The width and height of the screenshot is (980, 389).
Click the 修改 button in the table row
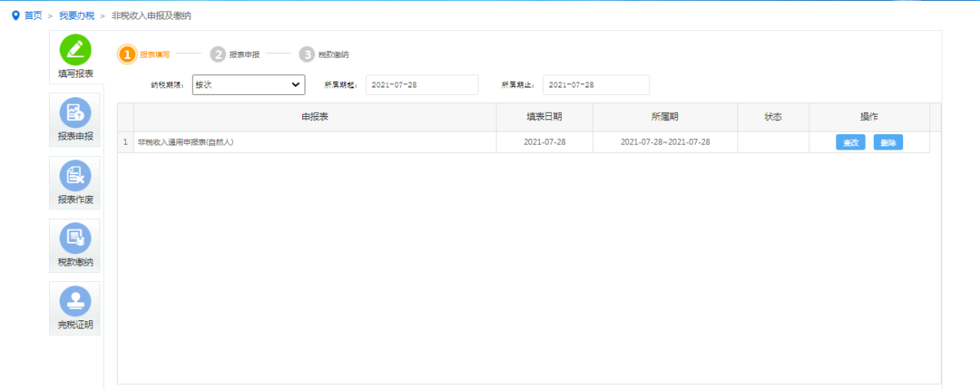click(x=850, y=143)
